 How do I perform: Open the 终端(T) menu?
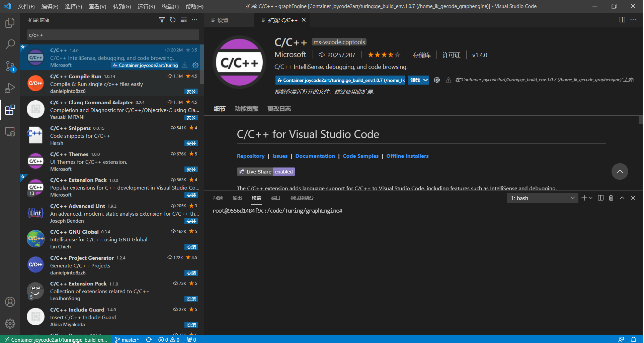click(170, 6)
